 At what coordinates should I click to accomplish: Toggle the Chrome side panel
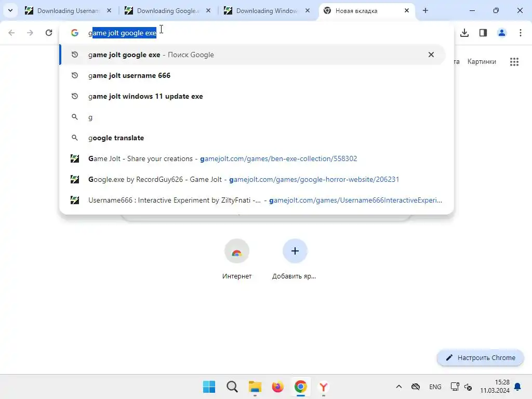[x=483, y=33]
